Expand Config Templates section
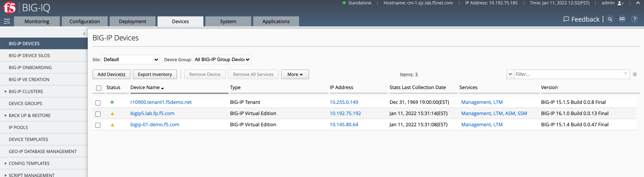The image size is (644, 177). click(x=6, y=163)
